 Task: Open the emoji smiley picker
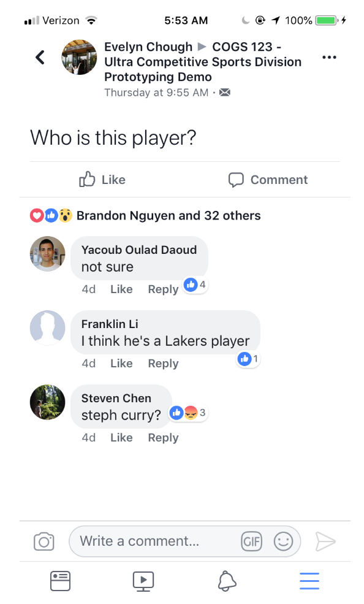pyautogui.click(x=283, y=541)
